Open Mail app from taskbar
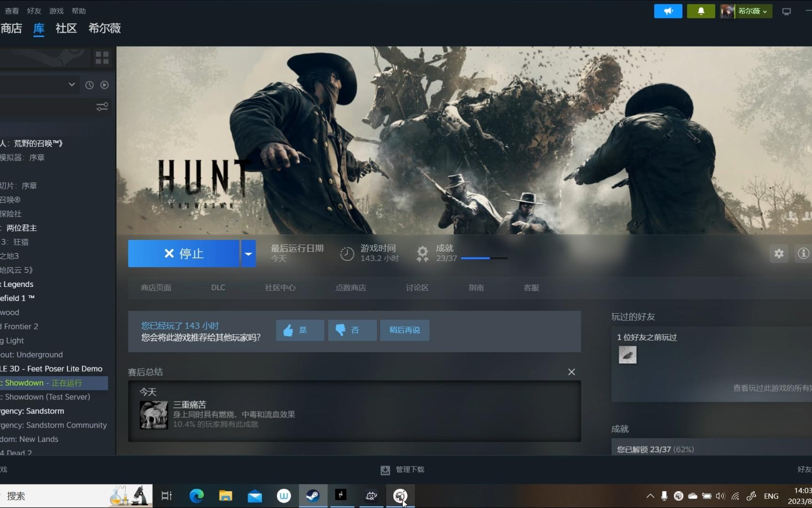 pos(255,496)
